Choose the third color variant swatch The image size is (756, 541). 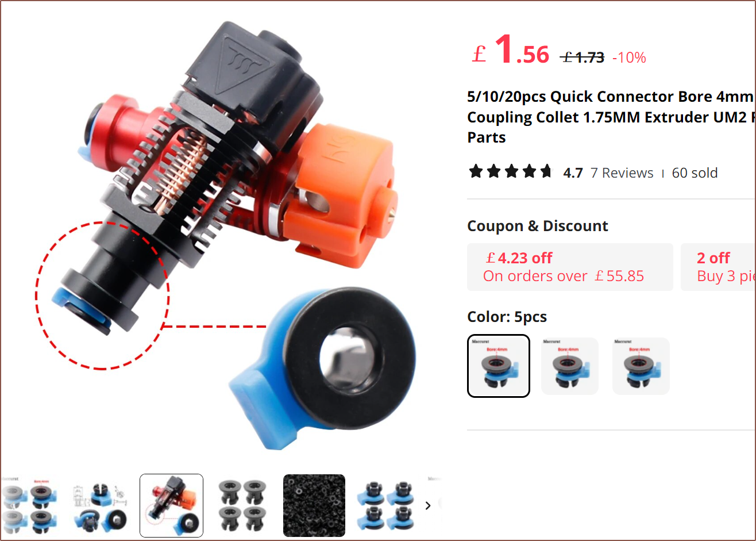[641, 366]
